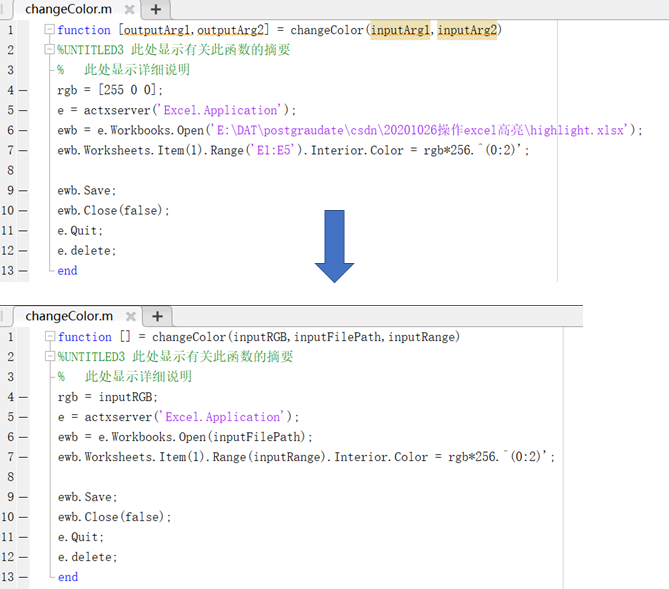Screen dimensions: 669x589
Task: Click inputFilePath parameter in the bottom function signature
Action: pos(337,337)
